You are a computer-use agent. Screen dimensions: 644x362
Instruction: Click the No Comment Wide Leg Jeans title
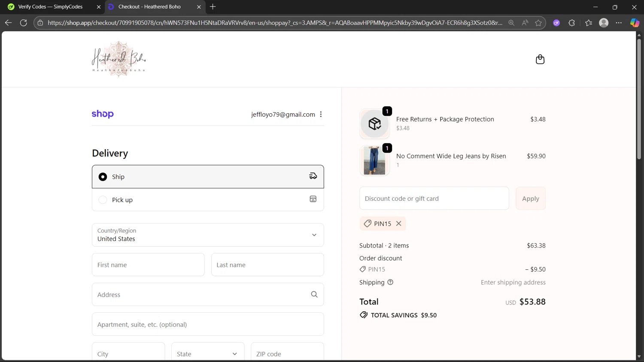coord(451,156)
